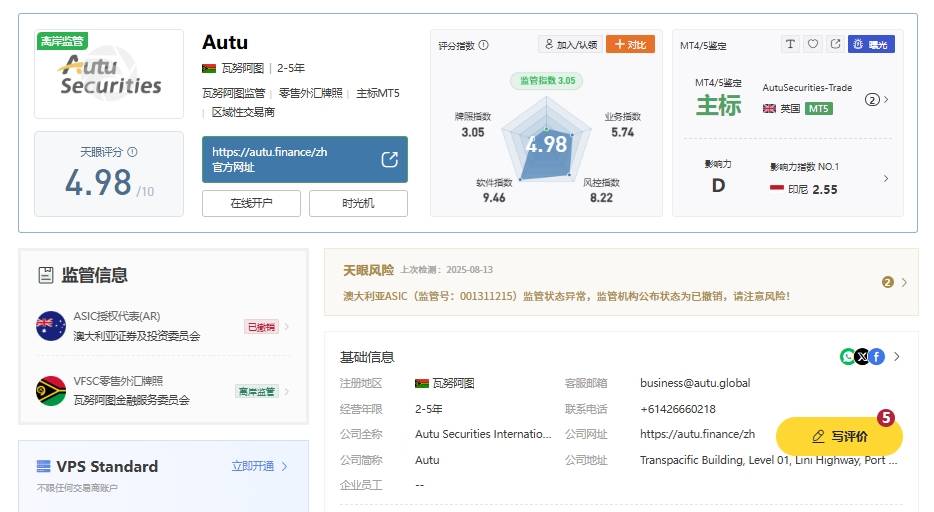Click company name Autu Securities Internatio...
Image resolution: width=934 pixels, height=512 pixels.
click(x=483, y=434)
